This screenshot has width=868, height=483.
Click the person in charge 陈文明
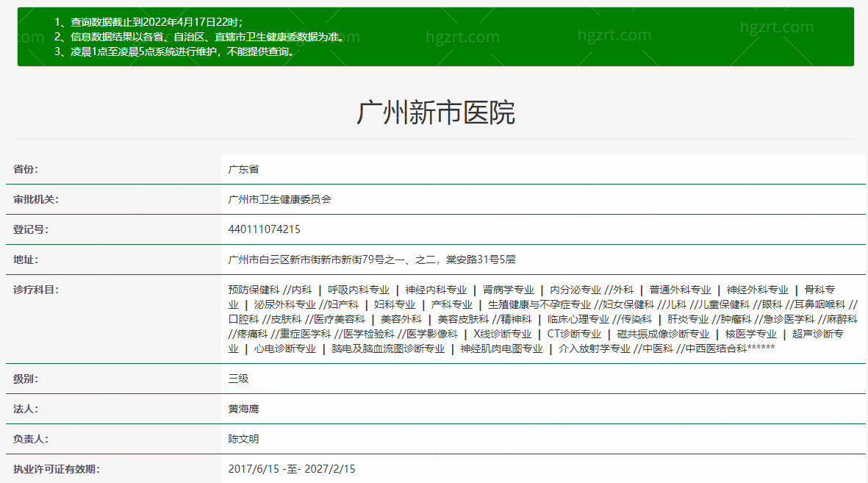(243, 439)
